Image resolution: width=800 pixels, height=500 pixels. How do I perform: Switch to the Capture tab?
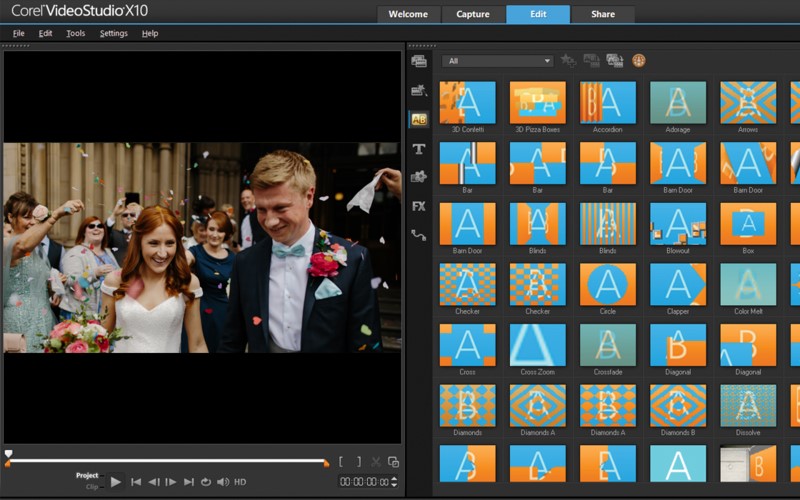click(x=473, y=14)
